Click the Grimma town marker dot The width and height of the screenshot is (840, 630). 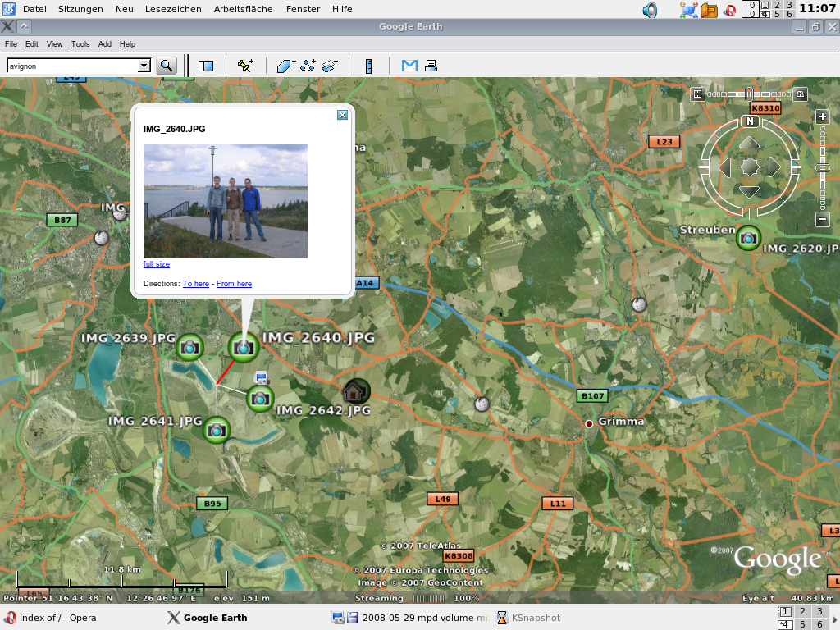point(589,424)
